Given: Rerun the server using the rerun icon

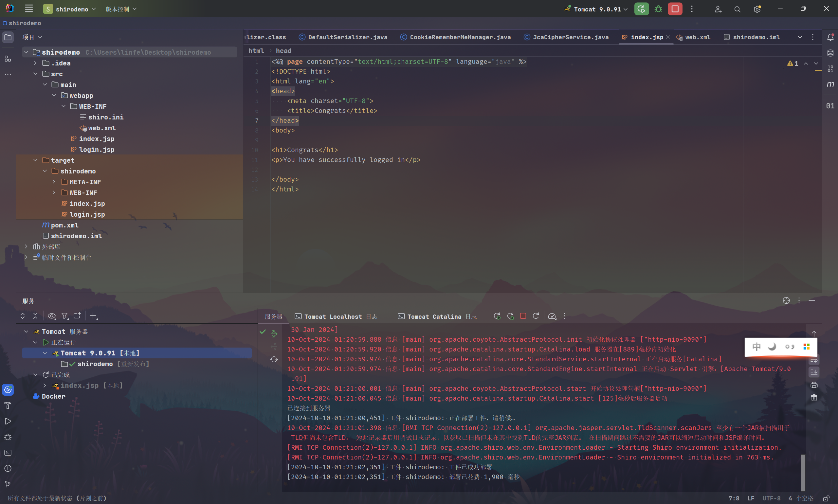Looking at the screenshot, I should tap(497, 316).
